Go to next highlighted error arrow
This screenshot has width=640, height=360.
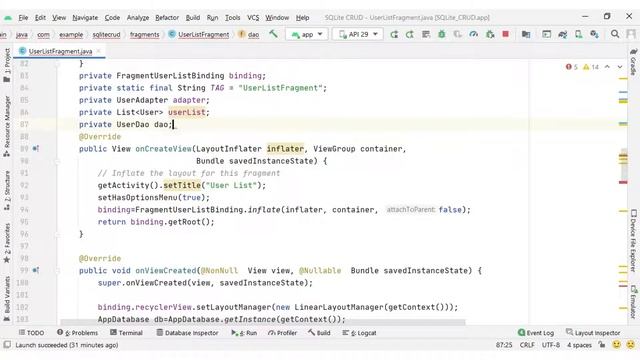pyautogui.click(x=620, y=67)
